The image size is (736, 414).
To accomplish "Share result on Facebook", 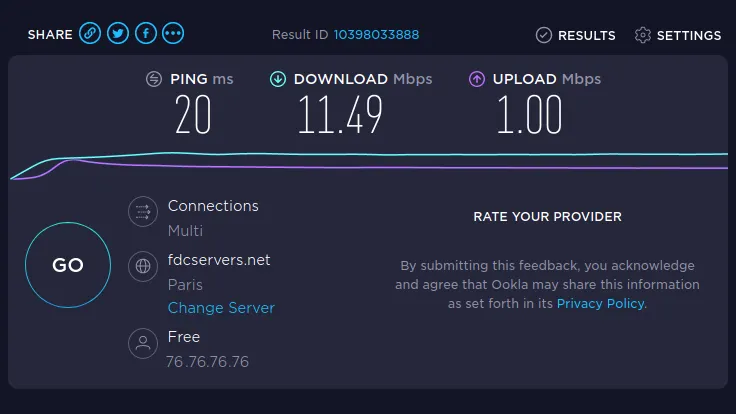I will point(146,33).
